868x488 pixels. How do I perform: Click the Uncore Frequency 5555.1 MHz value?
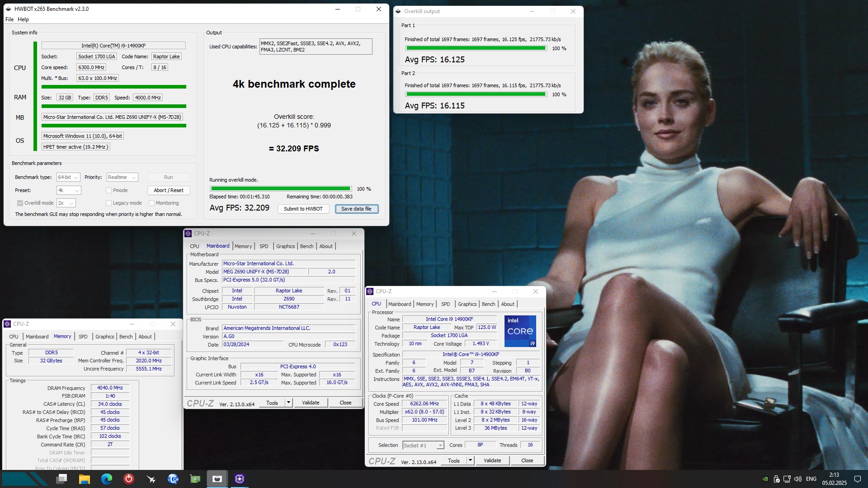pos(149,369)
